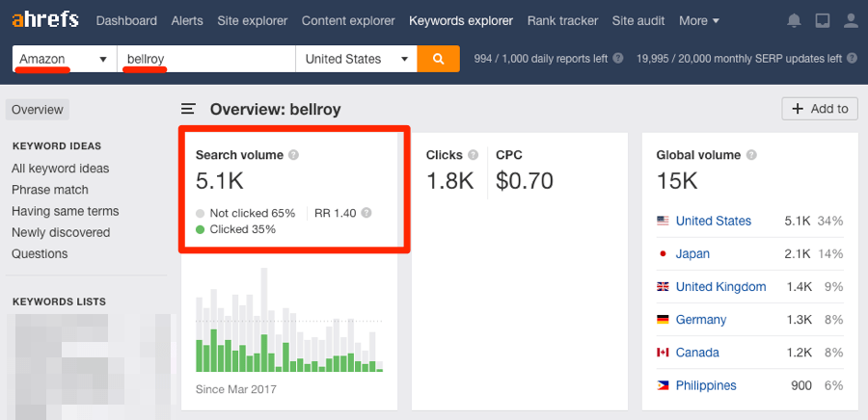Click the KEYWORDS LISTS heading
The height and width of the screenshot is (420, 868).
click(59, 302)
